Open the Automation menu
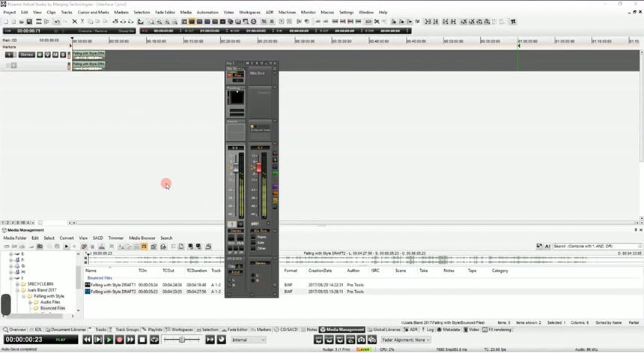 click(207, 12)
